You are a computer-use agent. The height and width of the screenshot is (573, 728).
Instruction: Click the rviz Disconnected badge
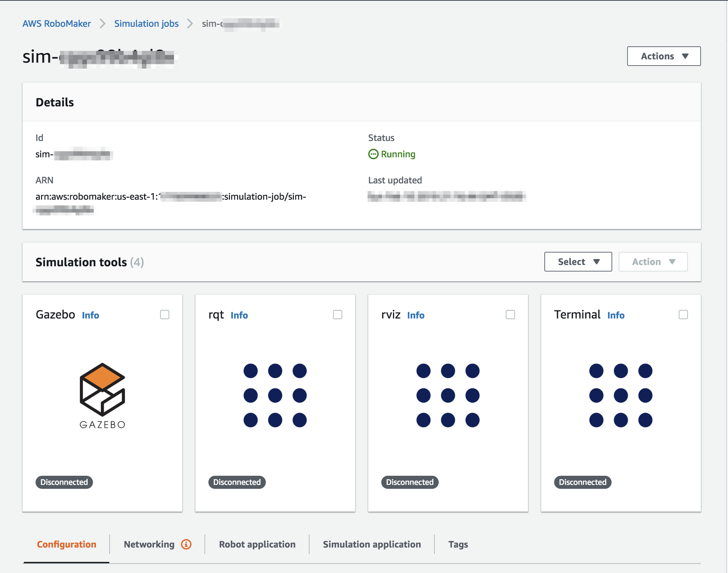tap(410, 482)
